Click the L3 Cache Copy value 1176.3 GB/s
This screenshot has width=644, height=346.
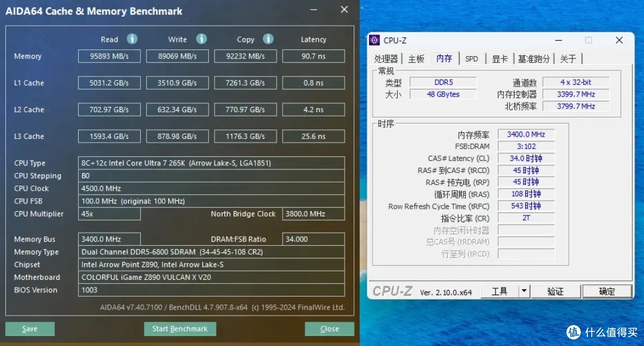pos(245,137)
